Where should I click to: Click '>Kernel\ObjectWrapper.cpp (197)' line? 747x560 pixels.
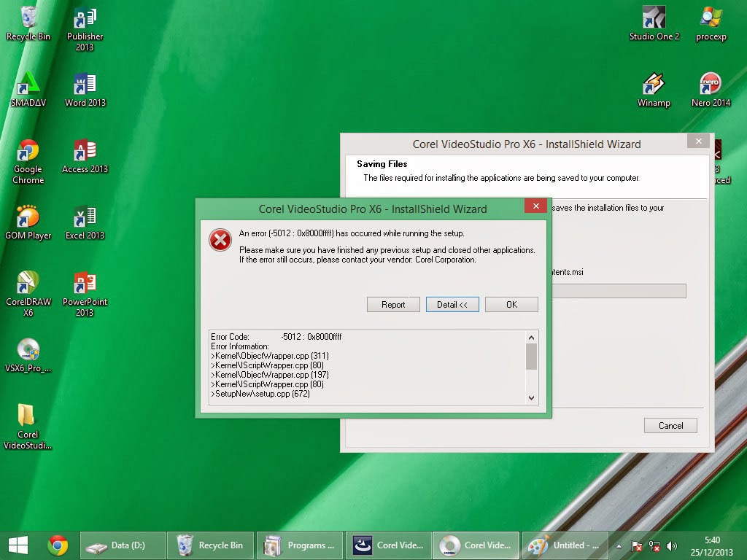[270, 375]
